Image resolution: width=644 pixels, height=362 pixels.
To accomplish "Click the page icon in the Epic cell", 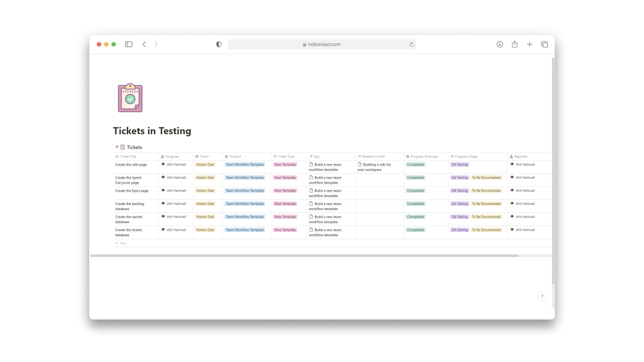I will (311, 164).
